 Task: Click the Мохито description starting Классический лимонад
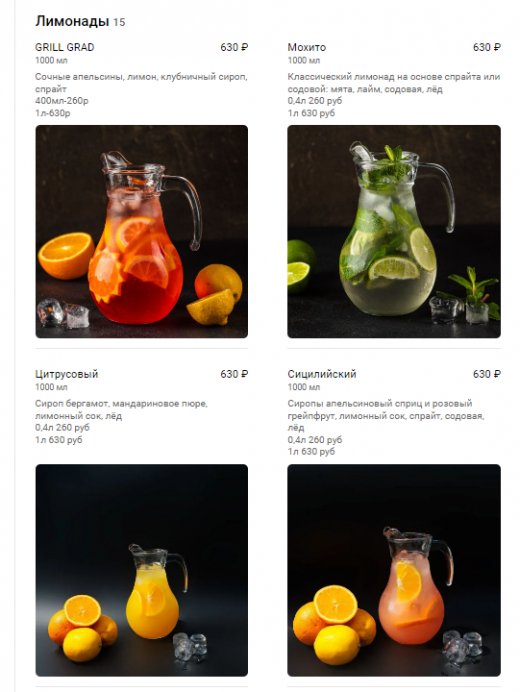click(394, 94)
